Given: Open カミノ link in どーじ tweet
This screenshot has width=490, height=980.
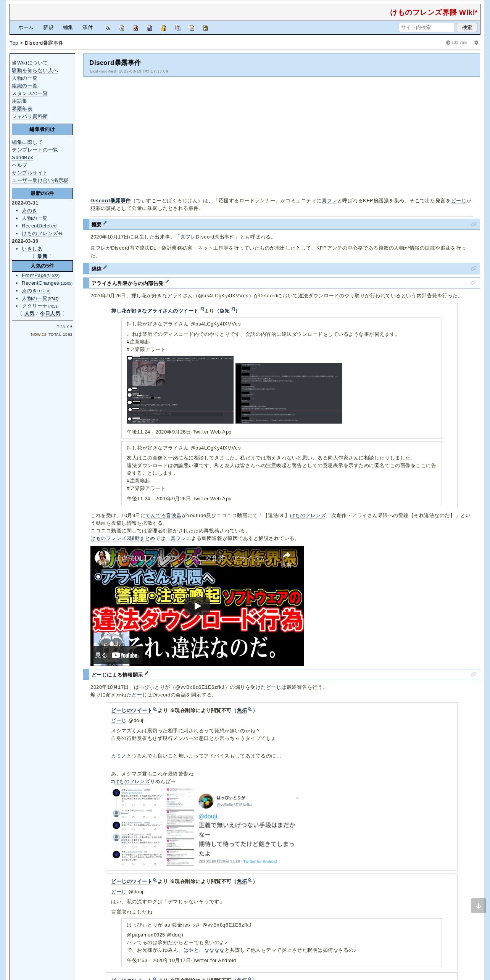Looking at the screenshot, I should coord(119,756).
